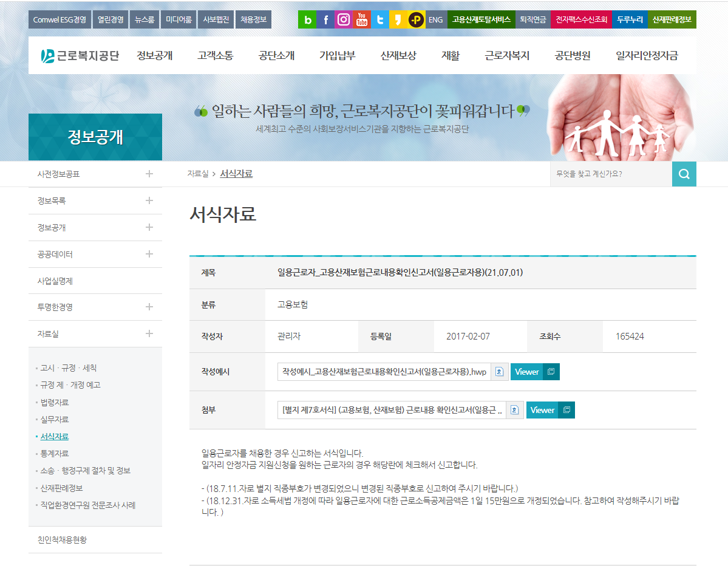Open 두루누리 link
The width and height of the screenshot is (728, 574).
(630, 19)
